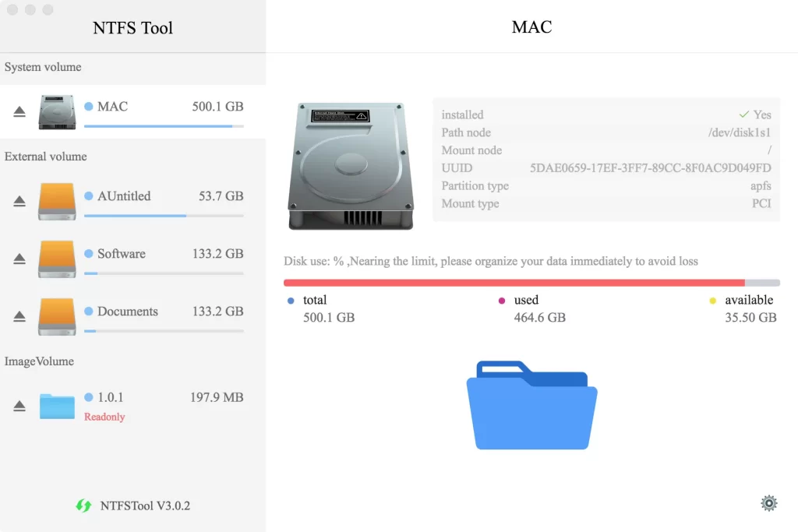Click the NTFSTool refresh lightning icon
Viewport: 798px width, 532px height.
[83, 506]
